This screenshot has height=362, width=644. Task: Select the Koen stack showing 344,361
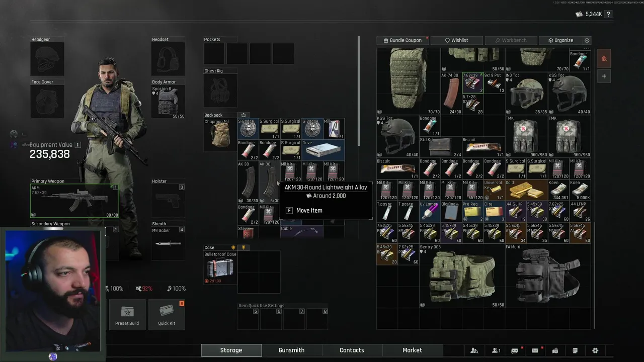coord(558,190)
